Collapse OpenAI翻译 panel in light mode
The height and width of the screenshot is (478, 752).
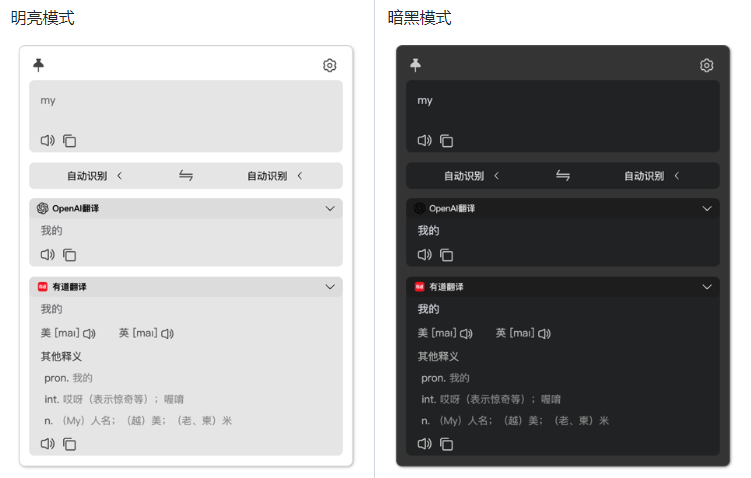[330, 209]
